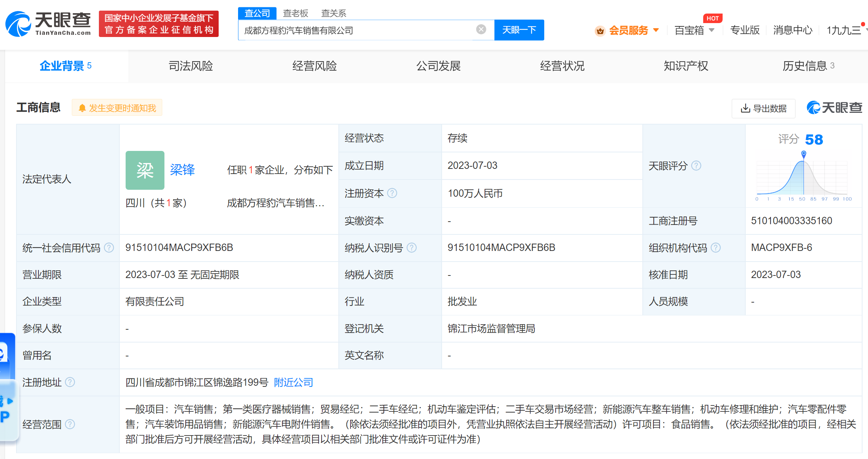Open the 经营状况 tab
This screenshot has width=868, height=459.
point(562,66)
